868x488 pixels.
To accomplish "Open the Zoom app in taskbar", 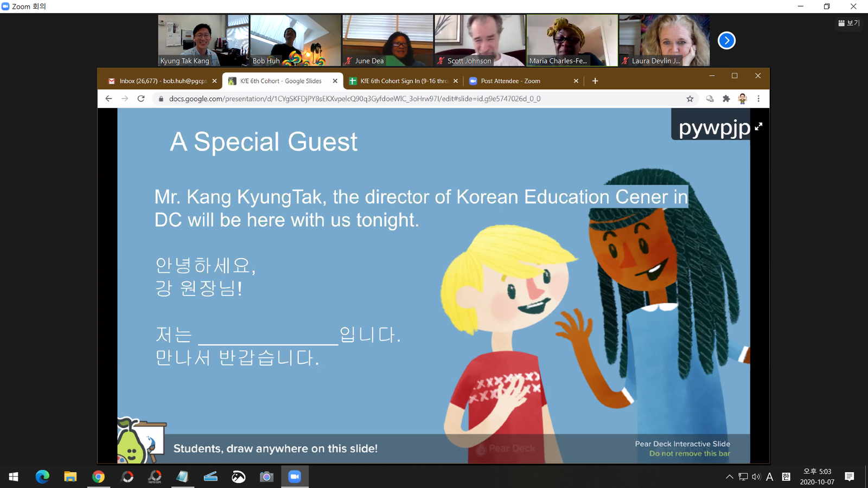I will tap(295, 477).
